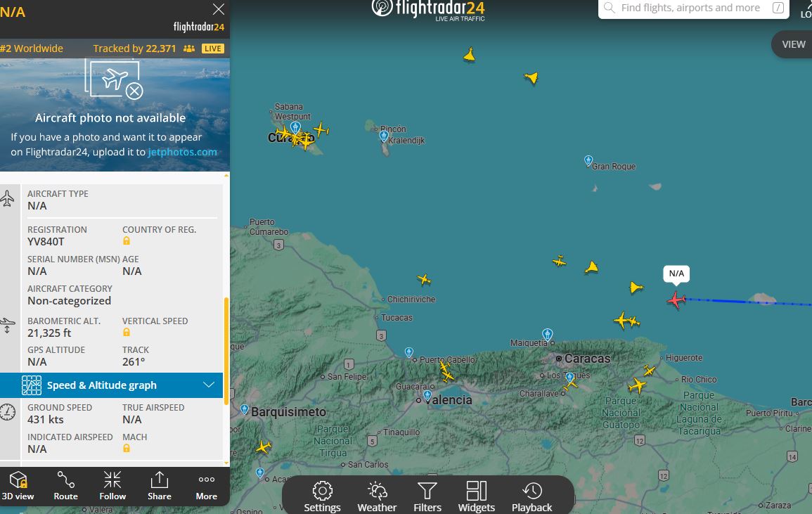Screen dimensions: 812x514
Task: Open the VIEW dropdown
Action: (x=793, y=44)
